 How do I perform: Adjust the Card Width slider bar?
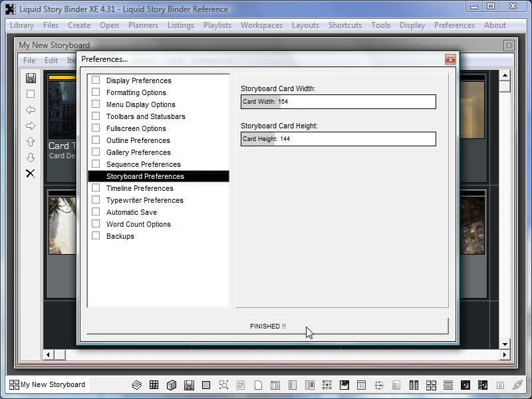338,102
